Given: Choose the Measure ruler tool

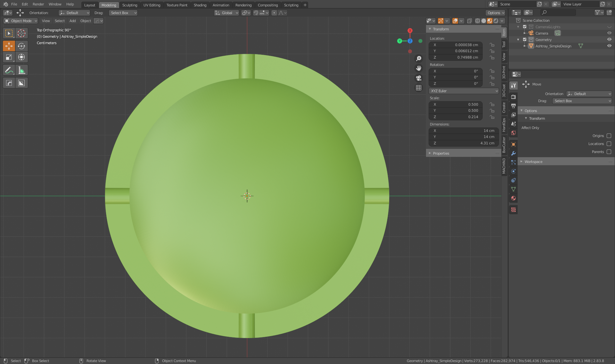Looking at the screenshot, I should point(21,70).
